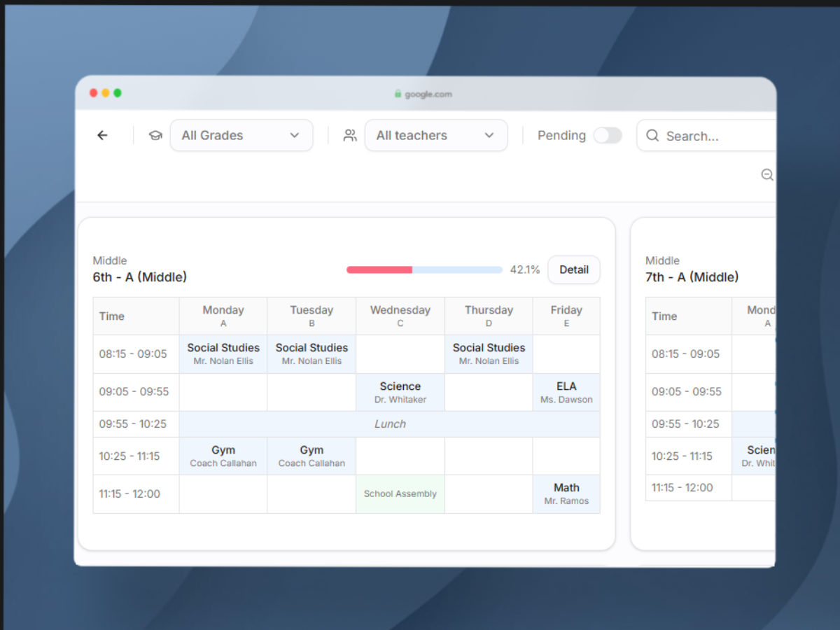Click the Monday A column header in 6th - A
The height and width of the screenshot is (630, 840).
coord(223,316)
